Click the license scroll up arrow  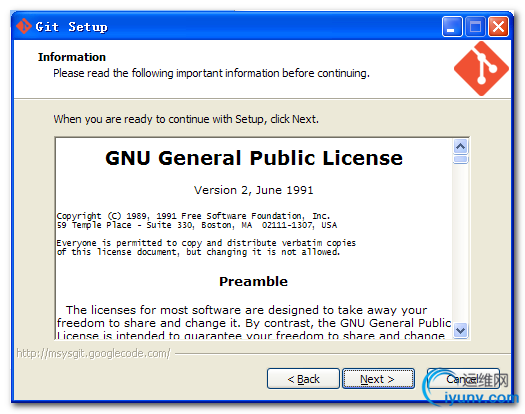(x=461, y=146)
